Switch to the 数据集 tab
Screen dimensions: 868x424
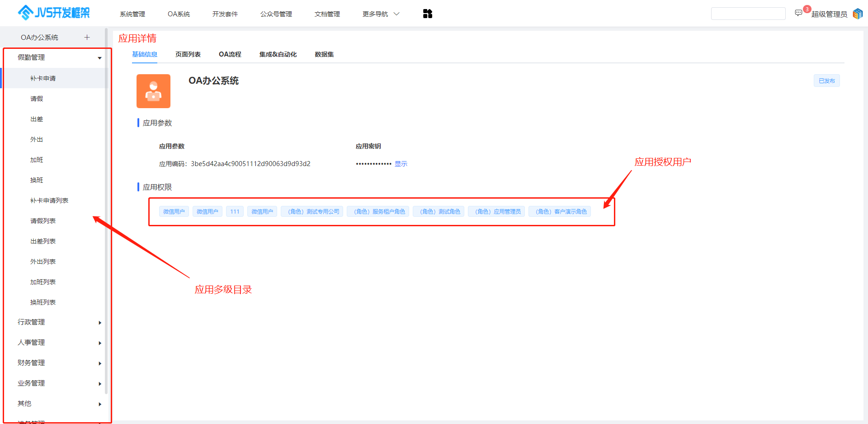tap(324, 54)
